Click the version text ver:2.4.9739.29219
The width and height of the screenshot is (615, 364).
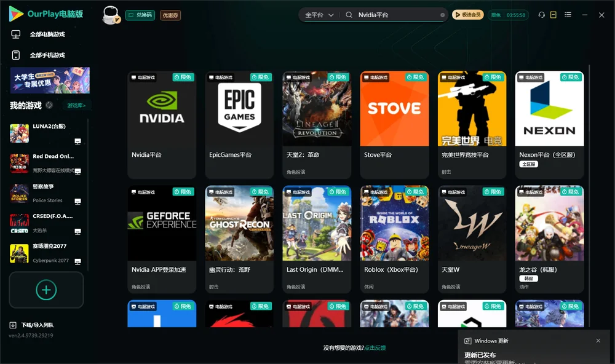tap(31, 335)
